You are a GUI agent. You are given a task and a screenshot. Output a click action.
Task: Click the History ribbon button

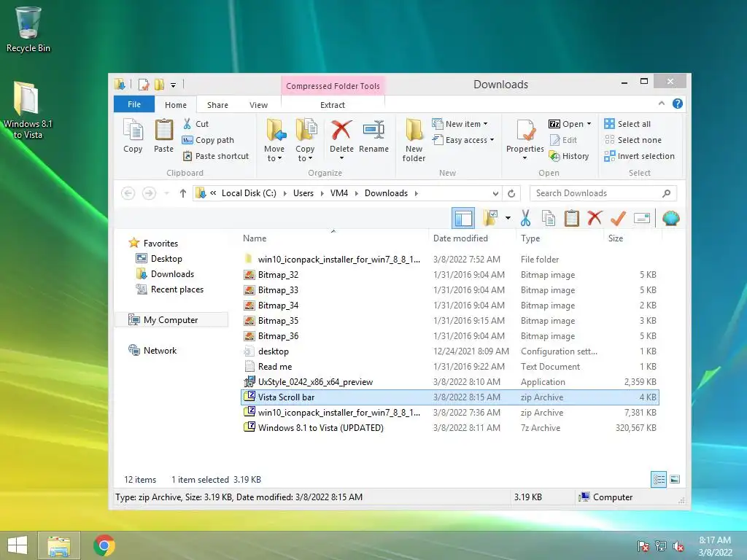(569, 156)
